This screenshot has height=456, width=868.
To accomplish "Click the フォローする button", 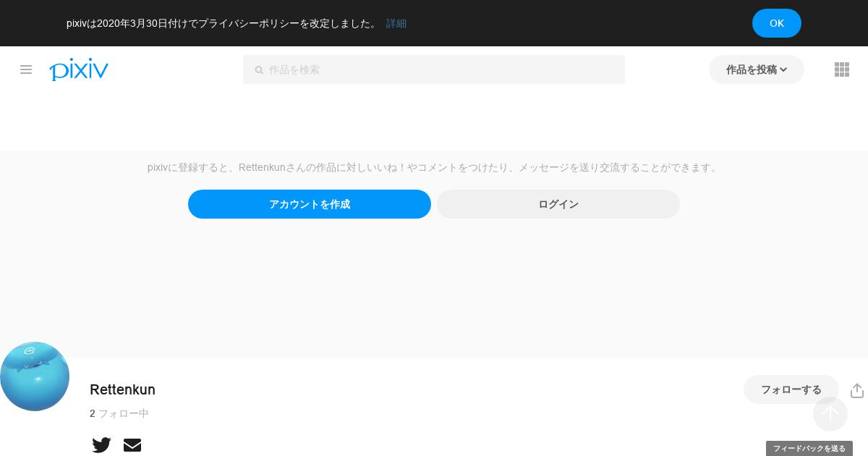I will click(791, 389).
